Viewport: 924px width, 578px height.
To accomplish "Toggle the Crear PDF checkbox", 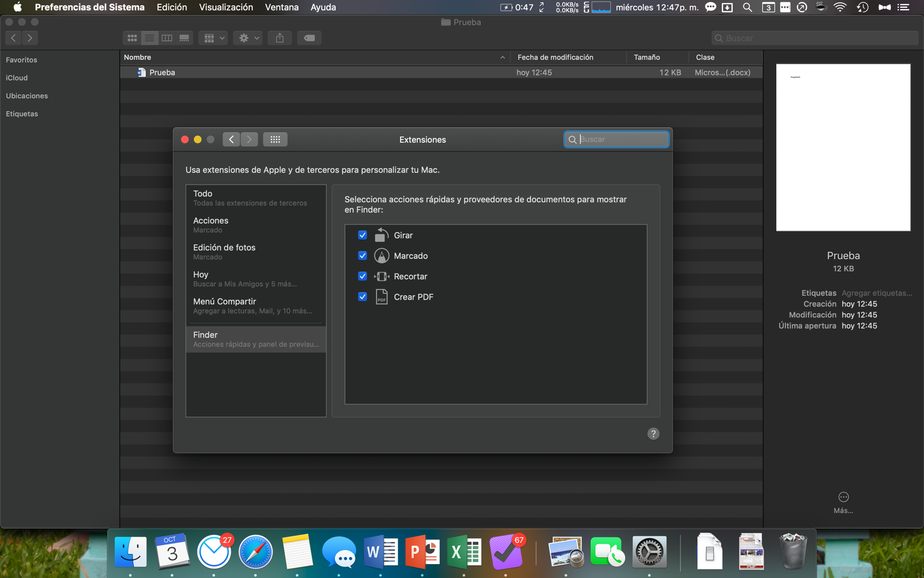I will coord(363,296).
